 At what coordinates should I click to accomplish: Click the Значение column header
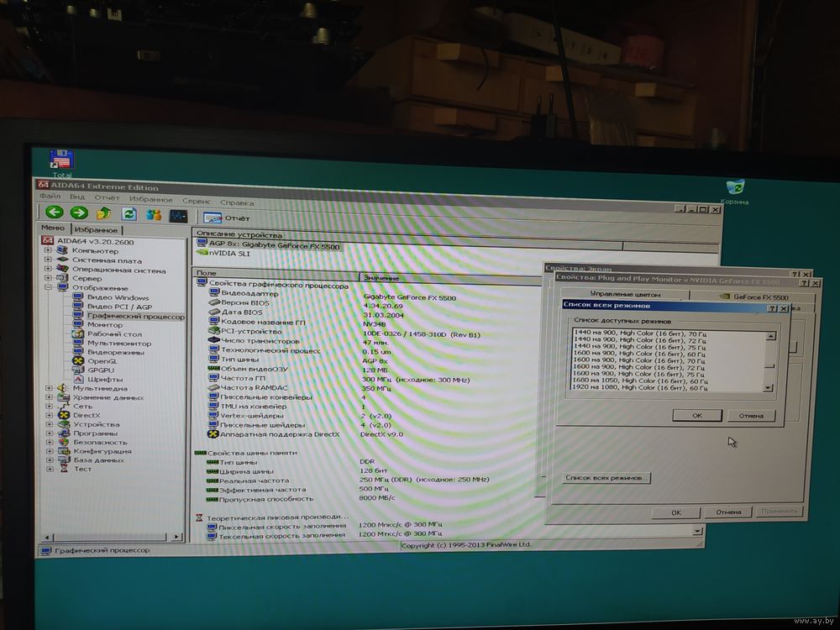pos(450,278)
